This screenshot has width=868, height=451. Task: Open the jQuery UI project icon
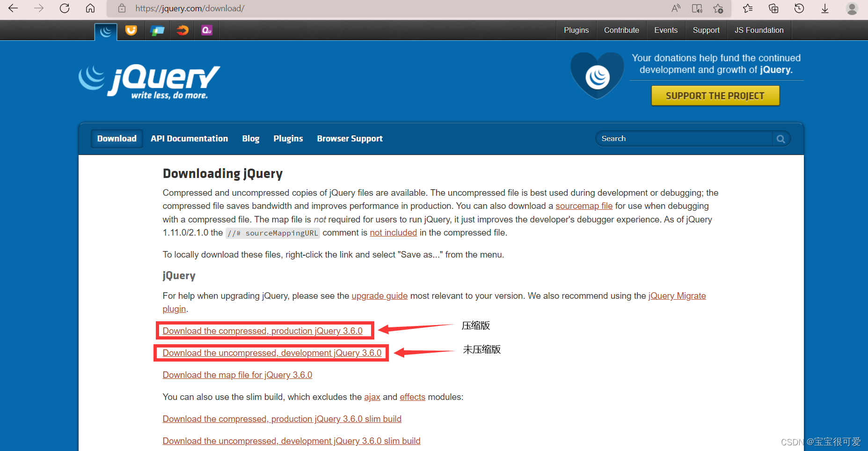click(x=131, y=30)
